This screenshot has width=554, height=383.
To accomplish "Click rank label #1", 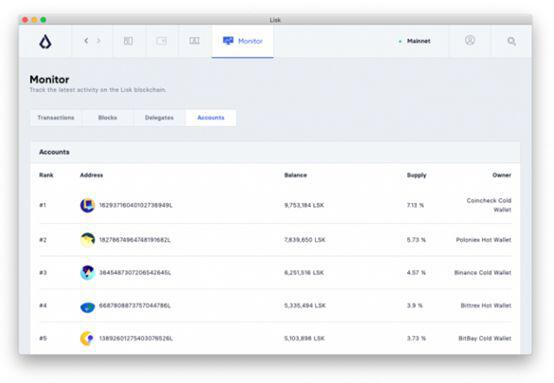I will [x=42, y=205].
